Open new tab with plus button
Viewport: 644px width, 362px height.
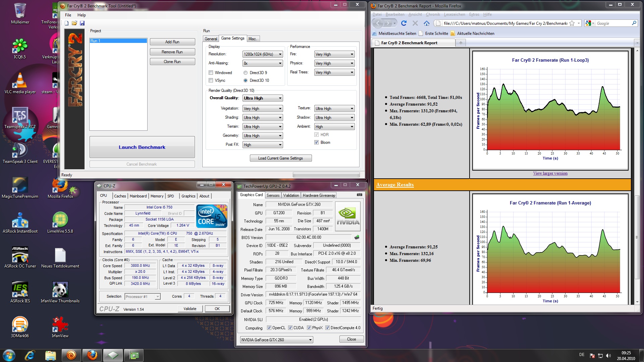tap(461, 43)
